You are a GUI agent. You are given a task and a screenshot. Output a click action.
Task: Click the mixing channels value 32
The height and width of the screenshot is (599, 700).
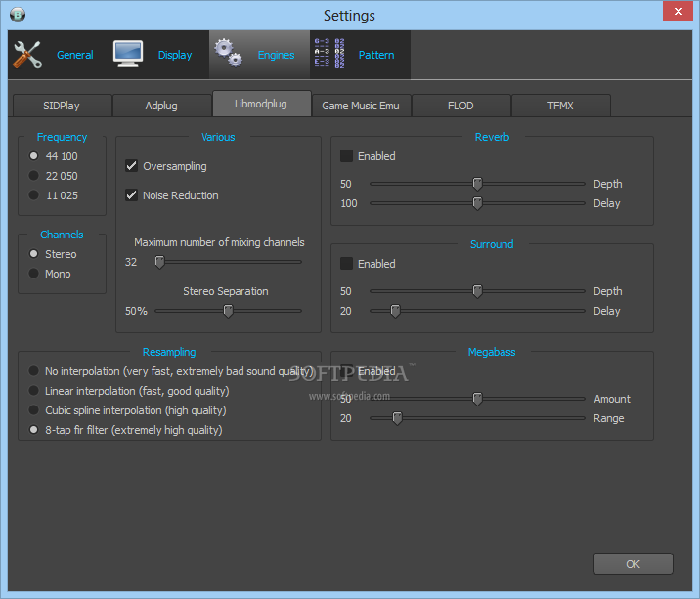tap(131, 262)
